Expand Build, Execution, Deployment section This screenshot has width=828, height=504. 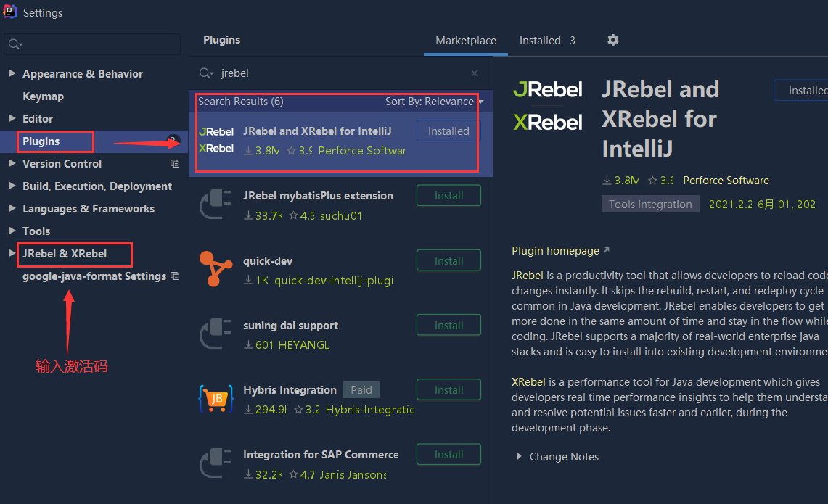(x=12, y=186)
